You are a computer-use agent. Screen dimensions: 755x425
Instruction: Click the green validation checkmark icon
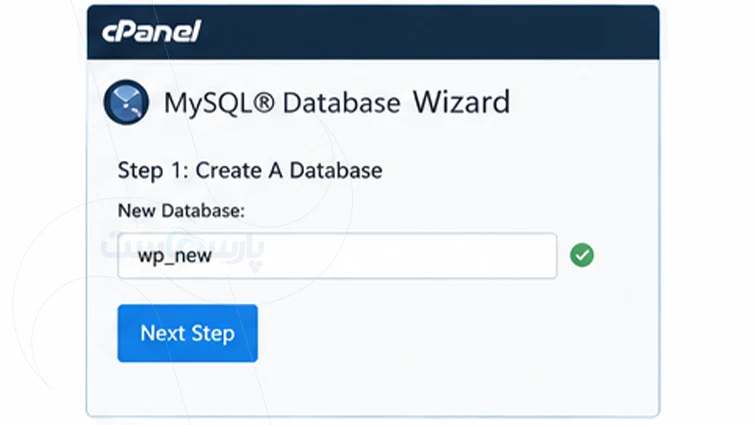point(582,255)
